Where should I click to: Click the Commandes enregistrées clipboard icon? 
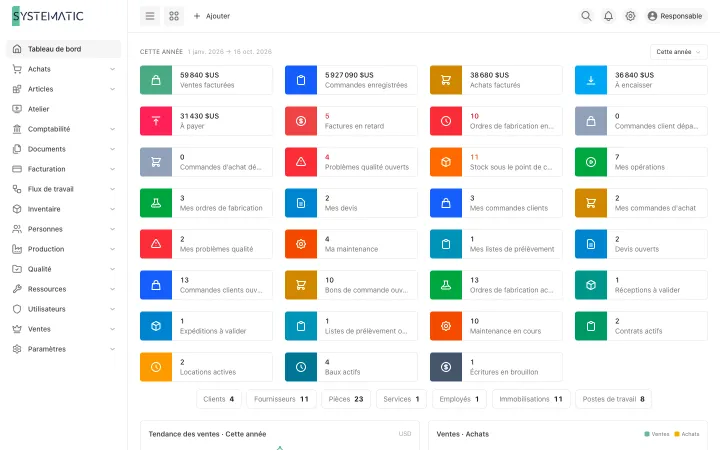pyautogui.click(x=301, y=80)
